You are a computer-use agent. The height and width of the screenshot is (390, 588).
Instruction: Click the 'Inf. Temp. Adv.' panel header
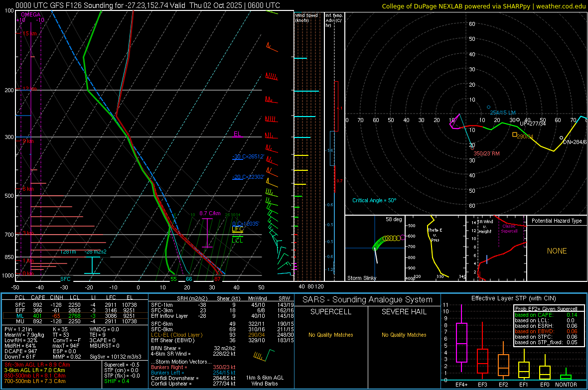[334, 20]
